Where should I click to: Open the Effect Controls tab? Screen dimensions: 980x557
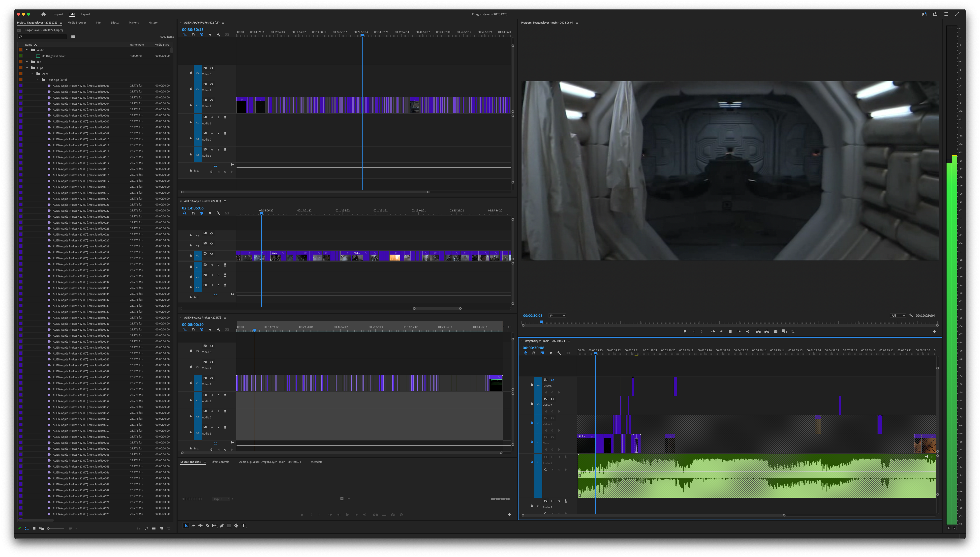point(220,462)
